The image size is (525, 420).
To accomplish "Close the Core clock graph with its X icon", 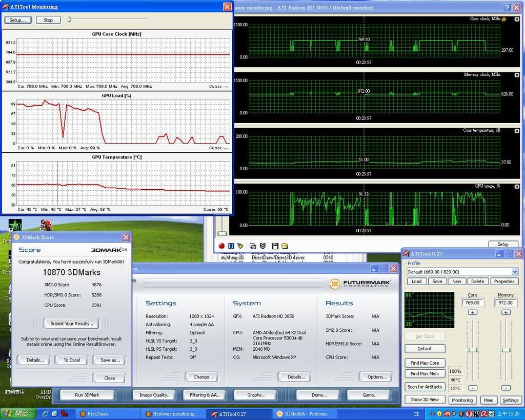I will point(517,19).
